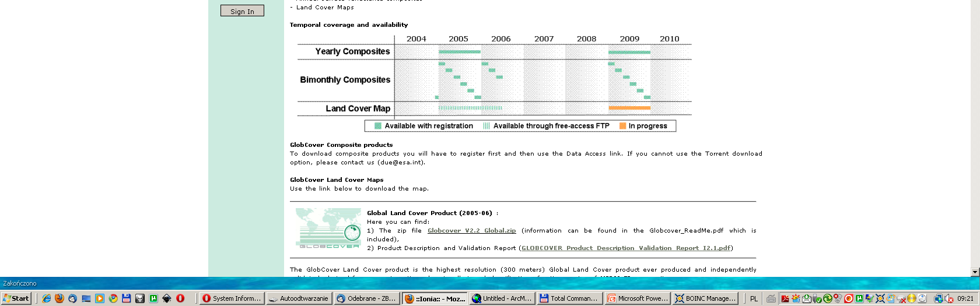Switch to System Inform... taskbar window
This screenshot has width=980, height=306.
232,298
